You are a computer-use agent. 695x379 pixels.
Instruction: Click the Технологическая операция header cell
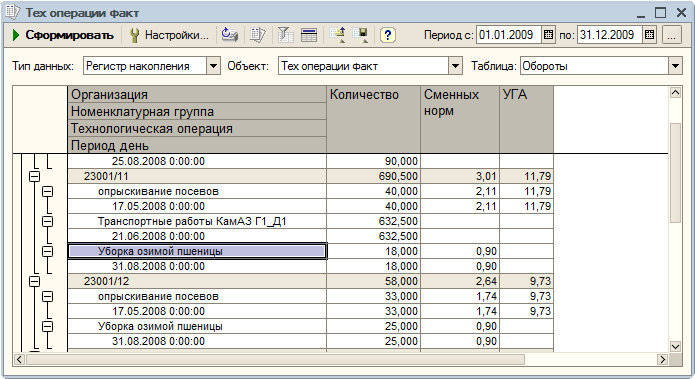point(197,129)
